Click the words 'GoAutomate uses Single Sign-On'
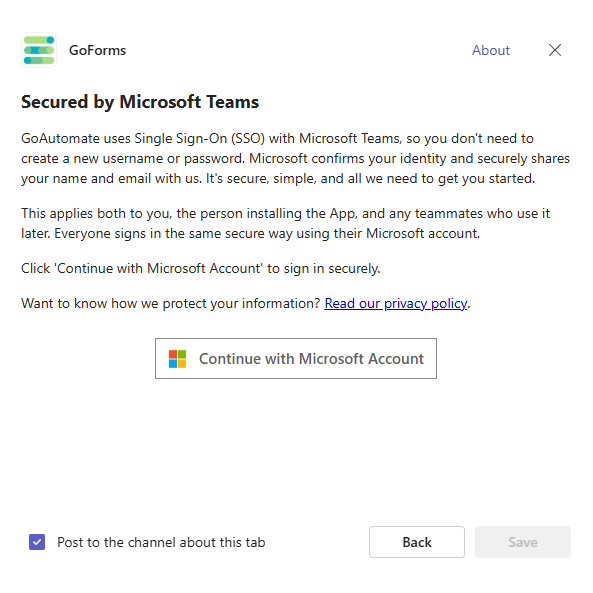593x593 pixels. click(x=124, y=138)
